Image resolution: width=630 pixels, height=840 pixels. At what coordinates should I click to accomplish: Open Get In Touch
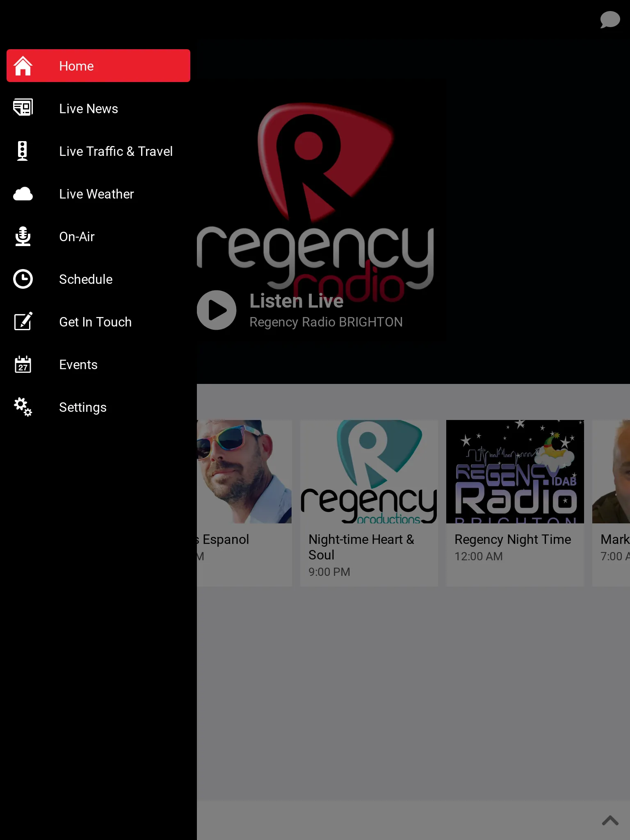click(98, 322)
